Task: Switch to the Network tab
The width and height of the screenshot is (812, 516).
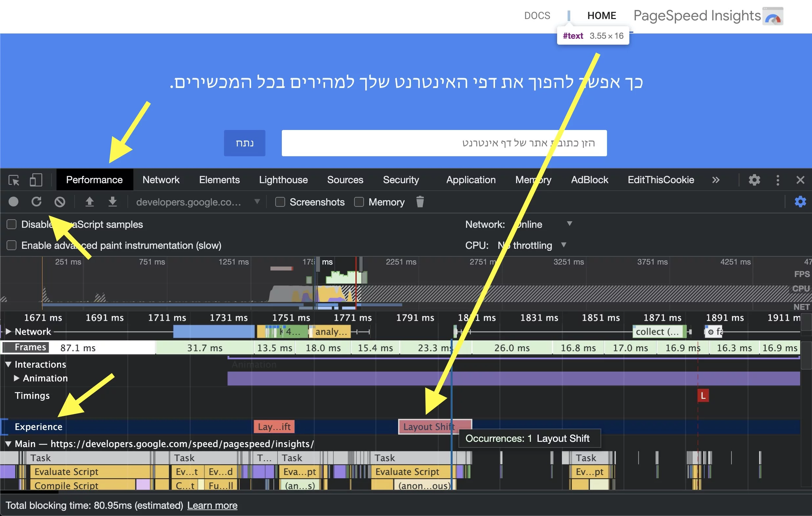Action: point(161,180)
